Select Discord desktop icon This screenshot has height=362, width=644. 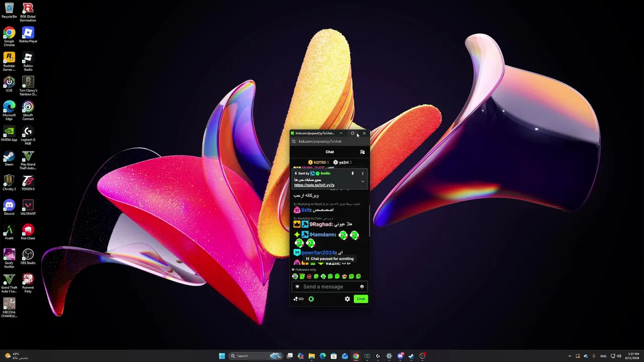[x=9, y=207]
